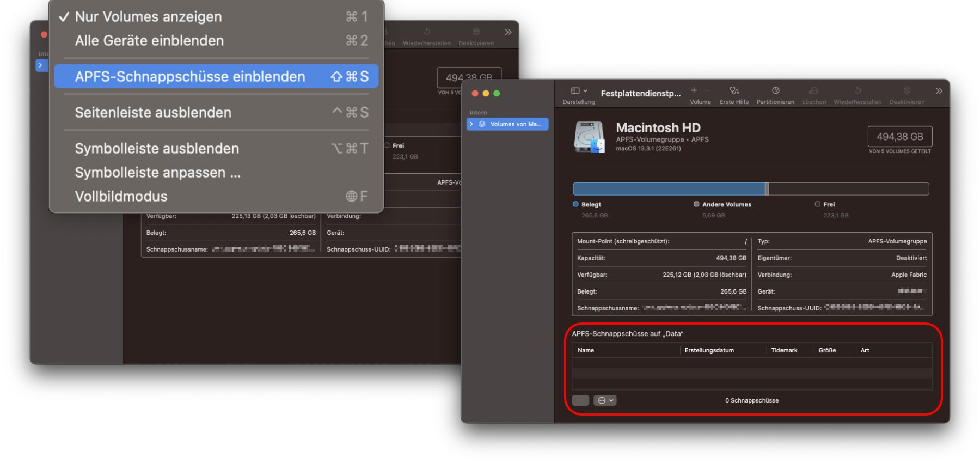Click the blue storage usage bar
This screenshot has height=463, width=980.
[x=669, y=189]
